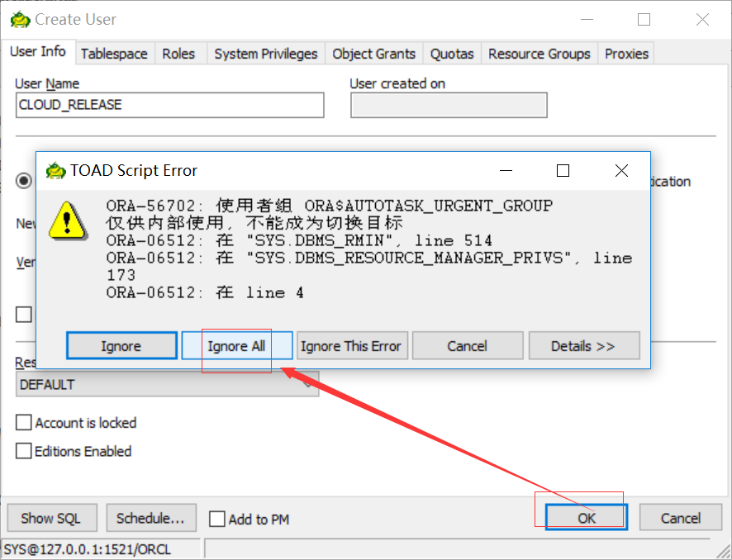Viewport: 732px width, 560px height.
Task: Click OK in Create User window
Action: point(587,518)
